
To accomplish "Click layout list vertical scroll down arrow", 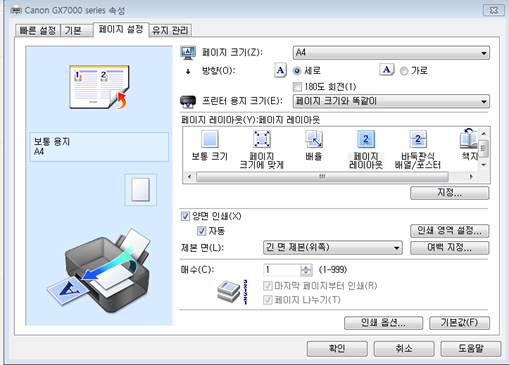I will coord(484,165).
